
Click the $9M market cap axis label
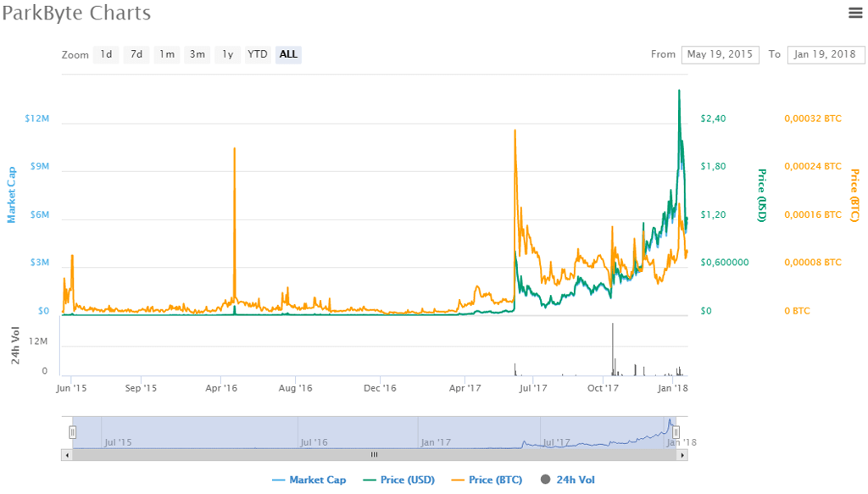[x=40, y=167]
